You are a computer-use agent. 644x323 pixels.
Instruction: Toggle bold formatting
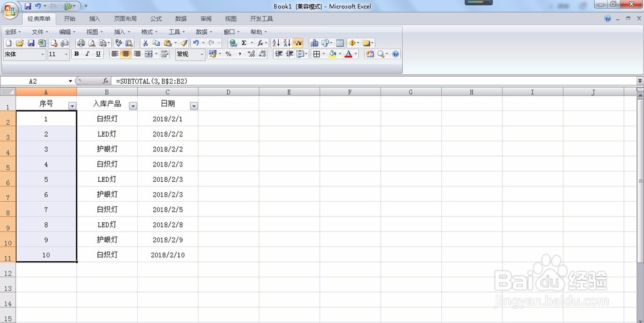(x=77, y=54)
